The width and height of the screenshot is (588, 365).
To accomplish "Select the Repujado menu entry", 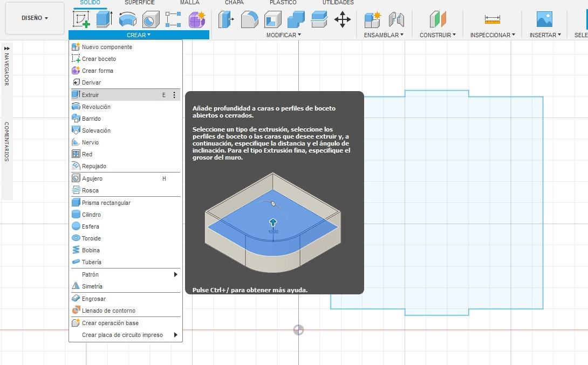I will [126, 166].
